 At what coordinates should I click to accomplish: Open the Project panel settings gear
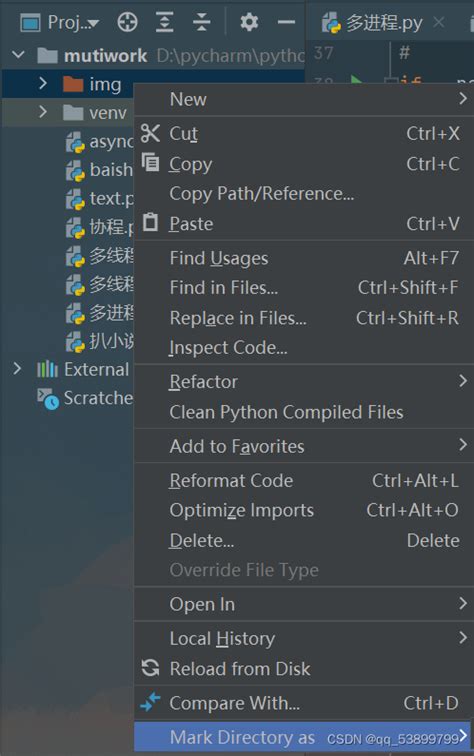pos(249,22)
